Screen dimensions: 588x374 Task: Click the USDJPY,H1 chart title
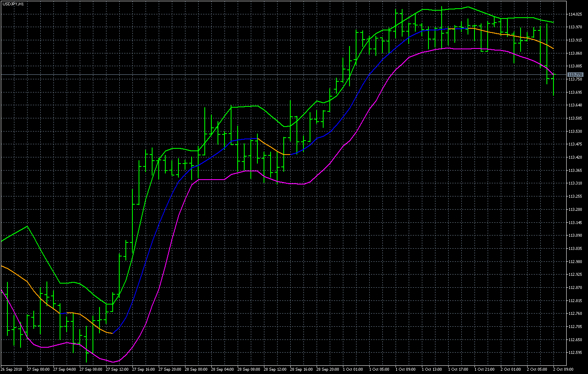click(x=13, y=4)
